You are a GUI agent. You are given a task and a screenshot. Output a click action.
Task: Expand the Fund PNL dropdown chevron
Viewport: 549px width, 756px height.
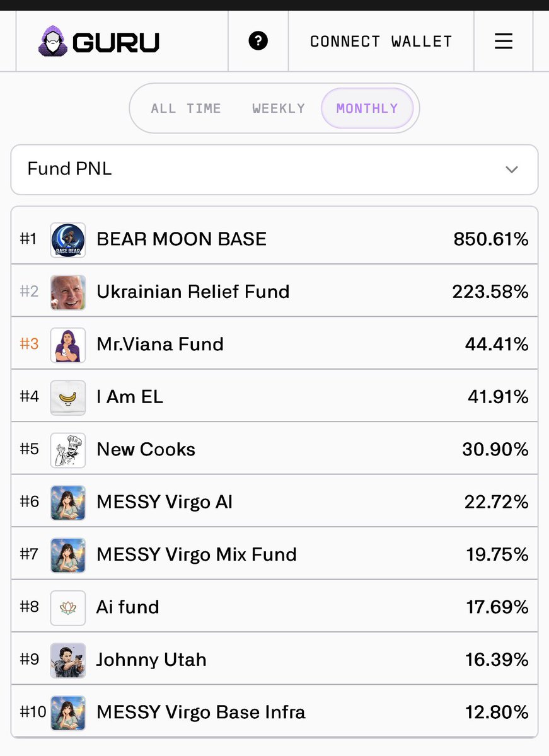click(x=512, y=169)
